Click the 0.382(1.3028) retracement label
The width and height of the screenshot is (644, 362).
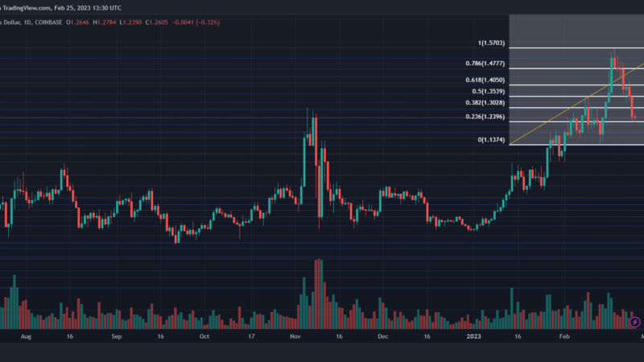click(x=485, y=103)
